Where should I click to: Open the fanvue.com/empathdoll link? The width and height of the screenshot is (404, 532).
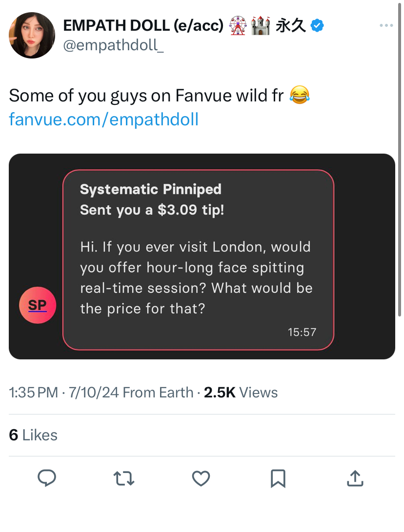pyautogui.click(x=103, y=119)
